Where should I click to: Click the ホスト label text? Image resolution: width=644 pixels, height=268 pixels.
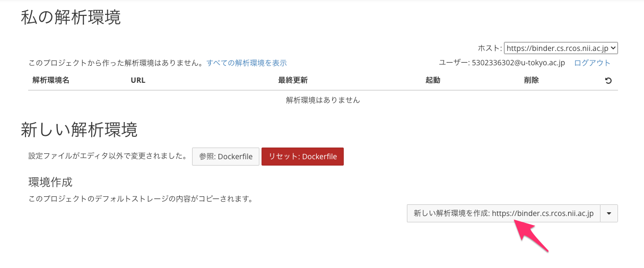coord(489,48)
